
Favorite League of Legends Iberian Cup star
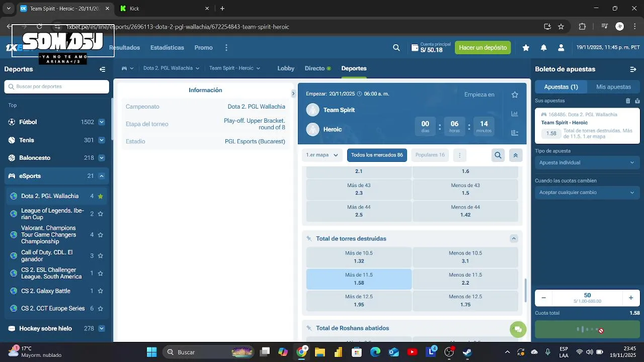tap(101, 214)
